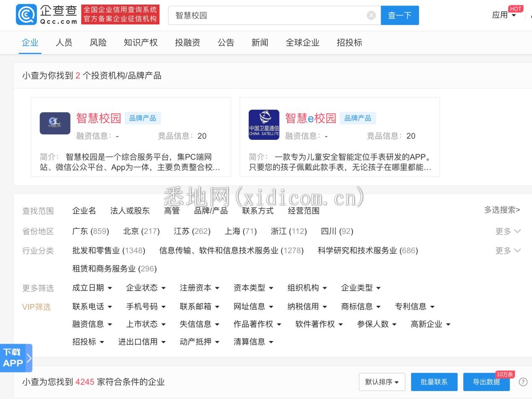This screenshot has height=399, width=532.
Task: Select 联系方式 search scope
Action: click(258, 211)
